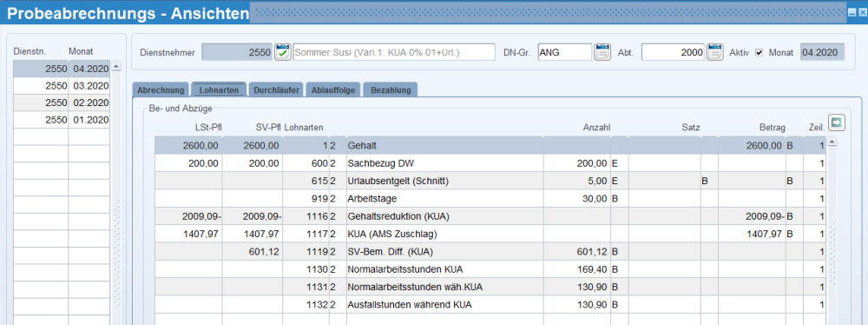This screenshot has width=868, height=325.
Task: Open the DN-Gr. selection list icon
Action: [602, 52]
